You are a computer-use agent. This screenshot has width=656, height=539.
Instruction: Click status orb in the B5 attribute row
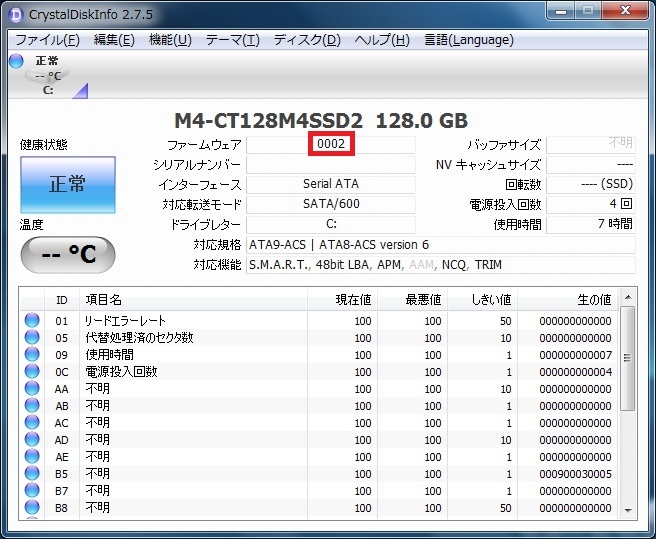[x=33, y=474]
